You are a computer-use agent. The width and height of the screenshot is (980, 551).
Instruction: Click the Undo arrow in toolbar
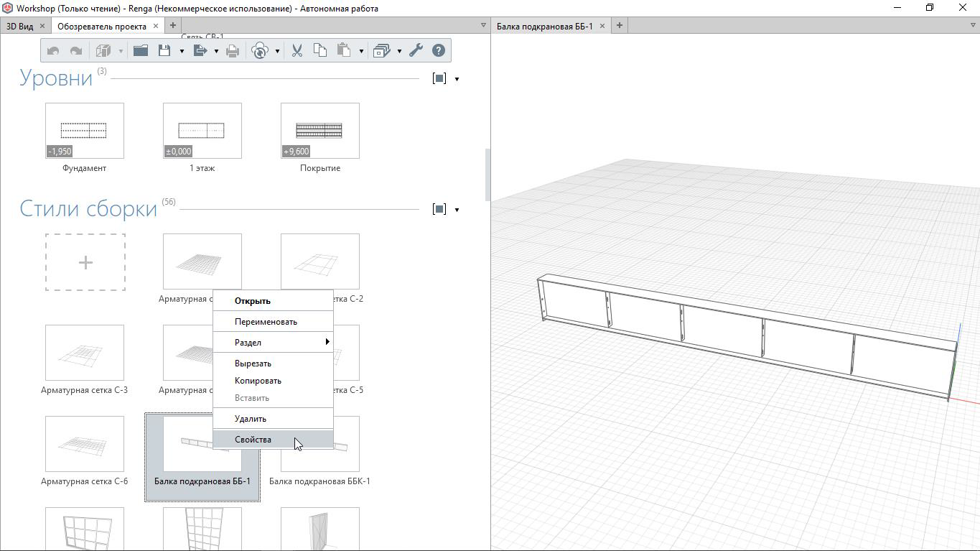point(53,51)
